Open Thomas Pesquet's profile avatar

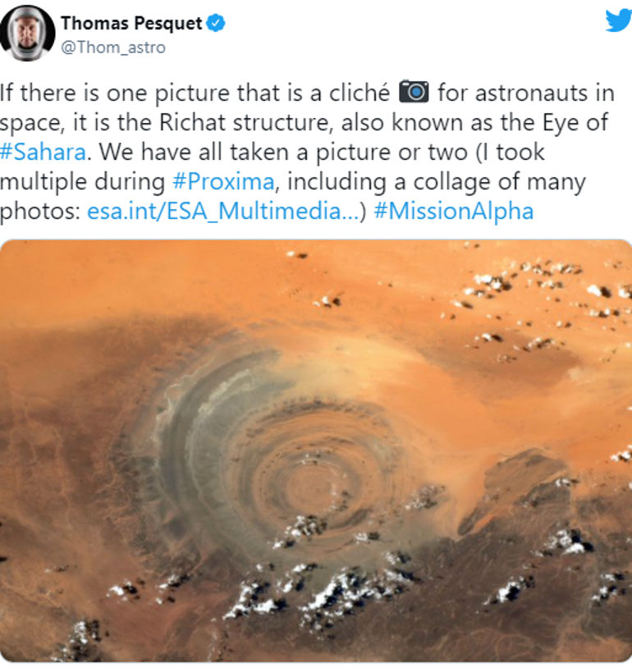coord(28,33)
